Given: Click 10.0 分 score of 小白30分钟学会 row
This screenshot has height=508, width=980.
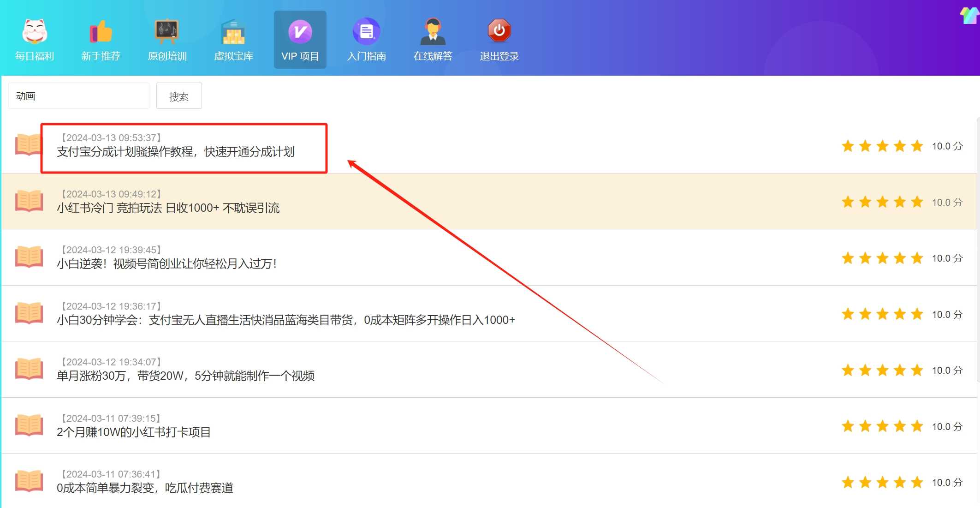Looking at the screenshot, I should coord(947,315).
